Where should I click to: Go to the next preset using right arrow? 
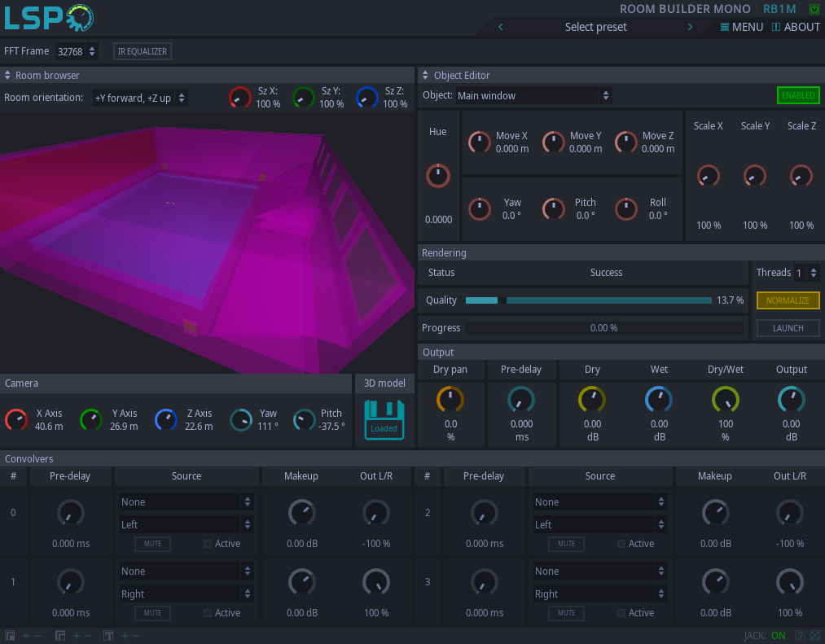[x=690, y=27]
